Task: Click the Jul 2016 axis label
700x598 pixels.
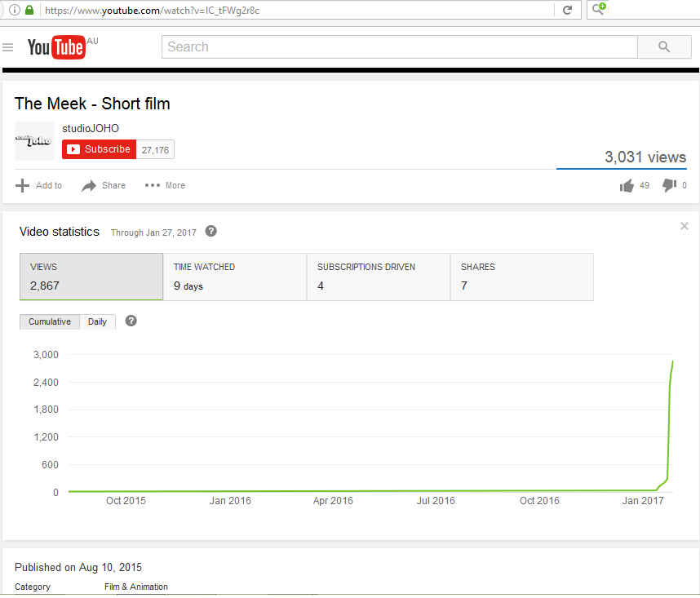Action: (x=436, y=501)
